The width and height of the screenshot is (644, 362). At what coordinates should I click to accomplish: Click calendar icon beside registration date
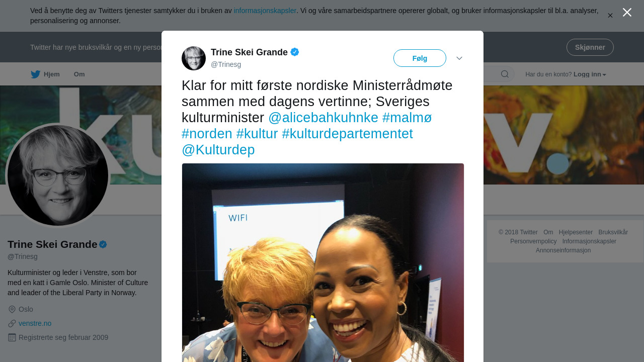[12, 337]
